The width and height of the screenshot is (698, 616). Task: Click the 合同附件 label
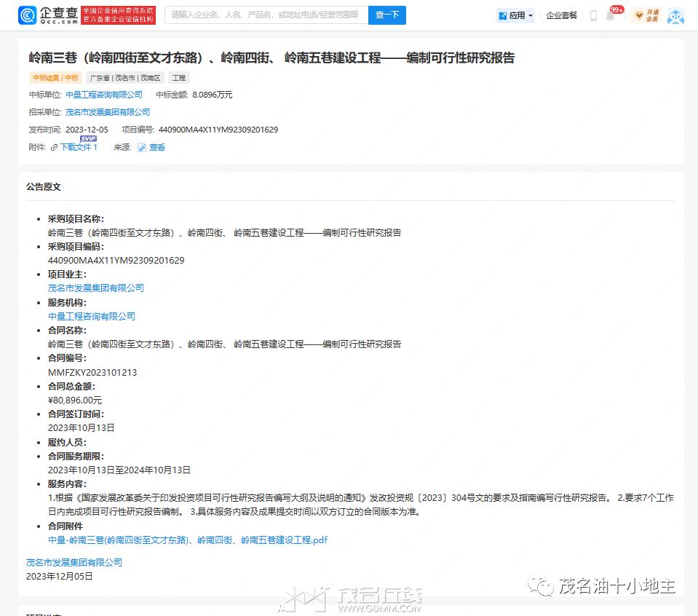click(x=66, y=526)
